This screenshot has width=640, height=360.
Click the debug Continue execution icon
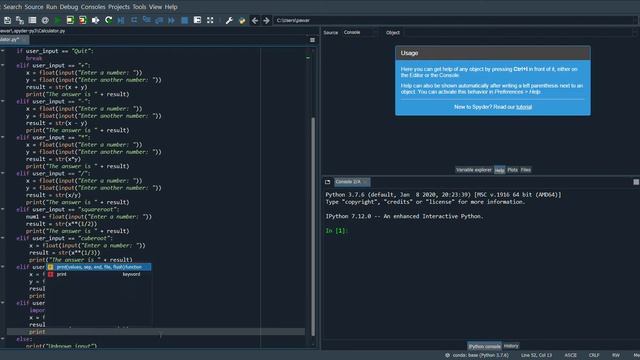171,20
